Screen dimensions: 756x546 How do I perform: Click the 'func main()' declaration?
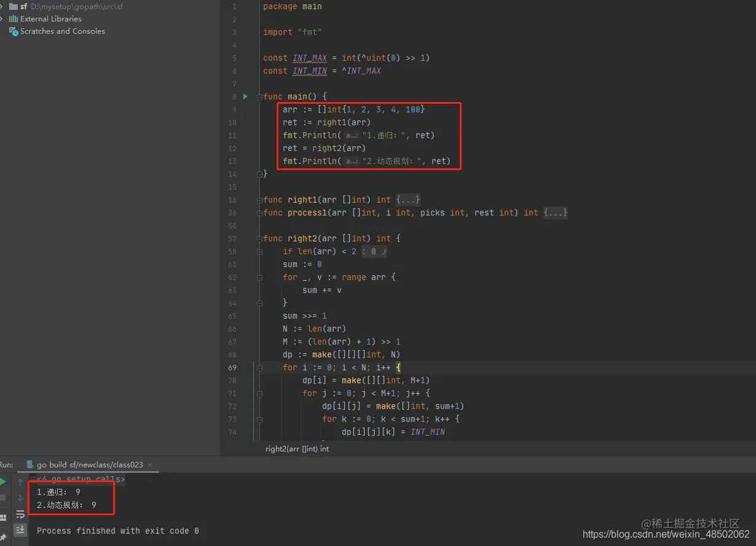[x=295, y=96]
